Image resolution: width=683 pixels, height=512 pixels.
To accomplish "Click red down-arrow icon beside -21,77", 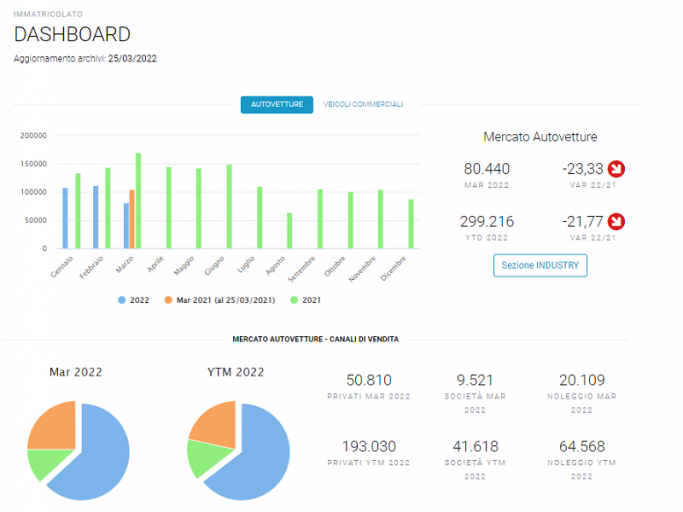I will 616,222.
